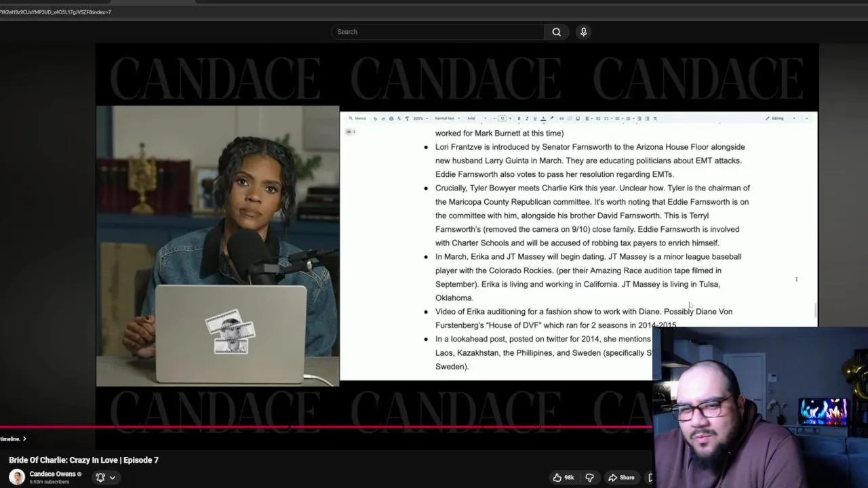Click the checklist icon in Docs toolbar
Image resolution: width=868 pixels, height=488 pixels.
607,119
